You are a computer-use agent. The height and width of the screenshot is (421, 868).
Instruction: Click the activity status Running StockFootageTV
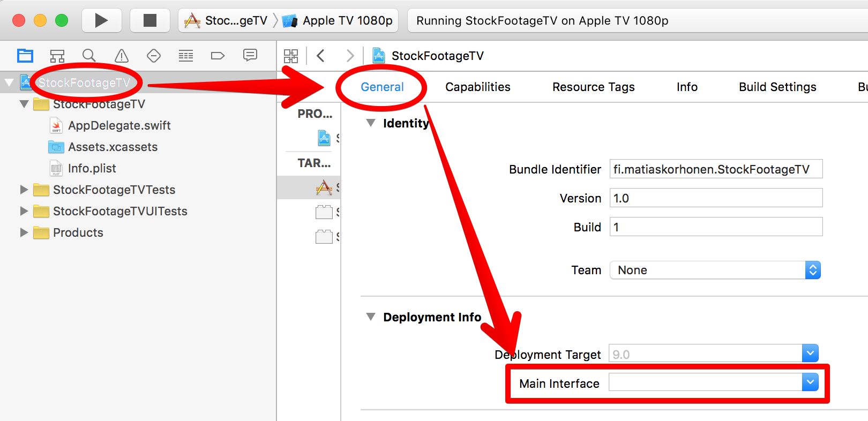542,20
